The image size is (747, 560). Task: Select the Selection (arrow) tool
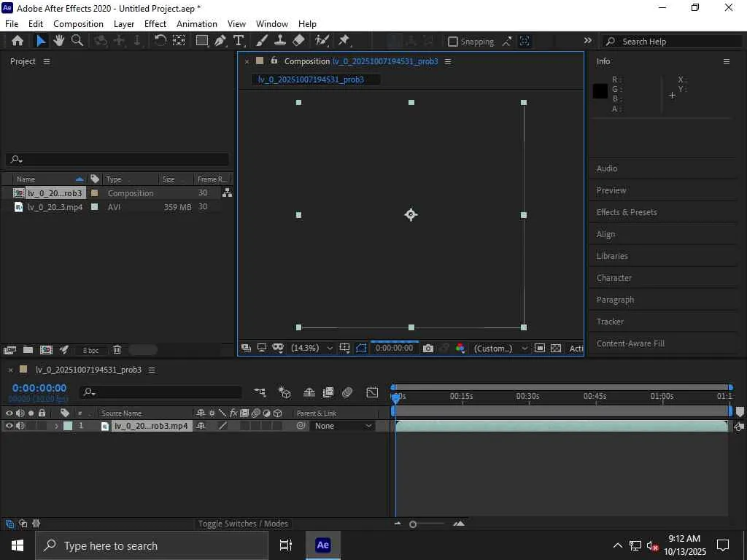tap(41, 41)
